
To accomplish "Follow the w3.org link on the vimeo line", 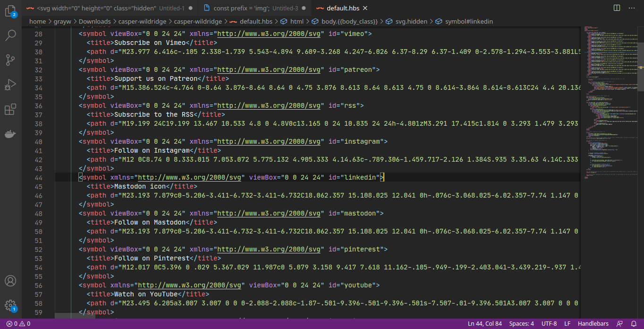I will point(270,34).
